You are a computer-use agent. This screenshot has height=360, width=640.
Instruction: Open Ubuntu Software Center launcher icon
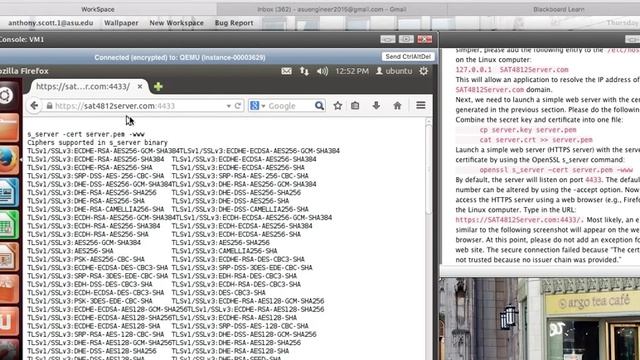click(x=8, y=289)
